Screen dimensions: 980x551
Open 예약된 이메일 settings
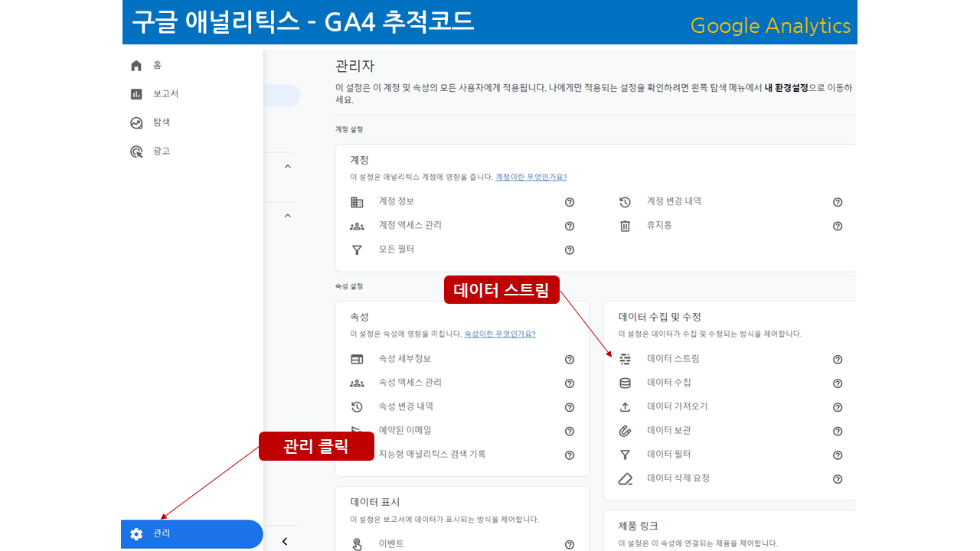tap(405, 430)
